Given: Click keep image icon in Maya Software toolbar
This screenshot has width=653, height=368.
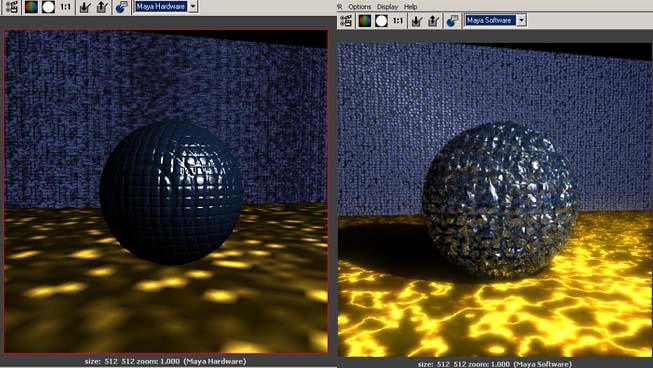Looking at the screenshot, I should [x=417, y=20].
